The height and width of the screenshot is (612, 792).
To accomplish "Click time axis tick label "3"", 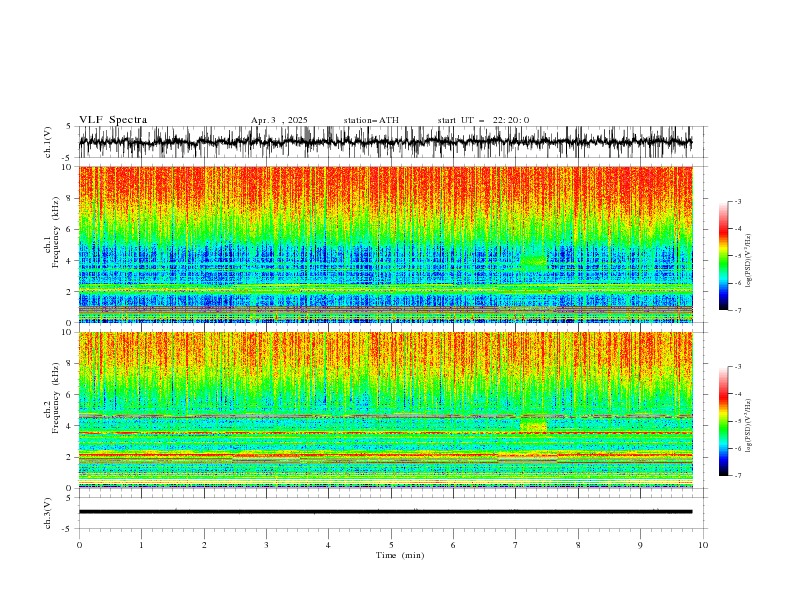I will [266, 545].
